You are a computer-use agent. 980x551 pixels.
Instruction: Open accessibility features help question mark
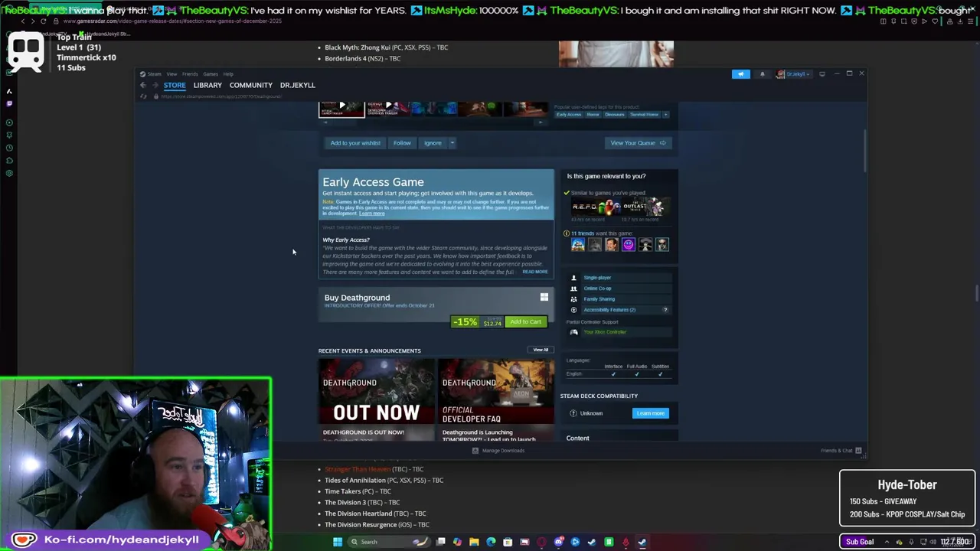(x=665, y=310)
